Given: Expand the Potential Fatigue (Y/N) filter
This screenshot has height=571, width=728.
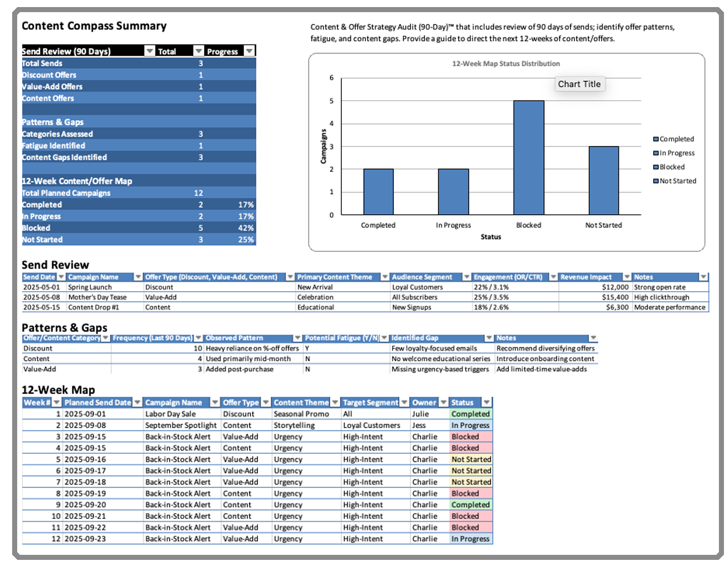Looking at the screenshot, I should pos(384,338).
